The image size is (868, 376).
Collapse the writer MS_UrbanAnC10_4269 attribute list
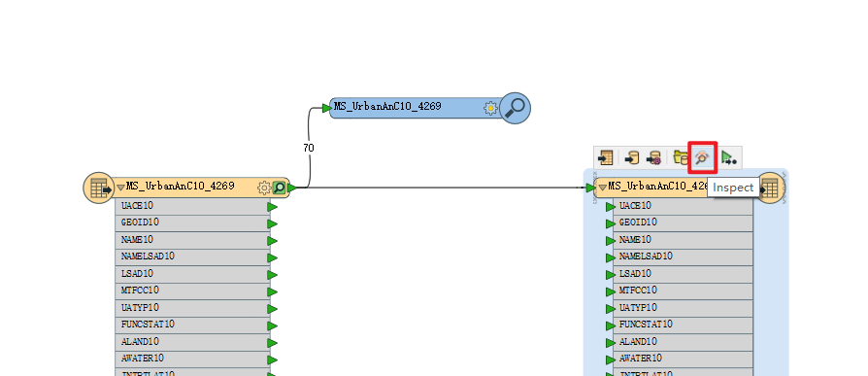tap(603, 188)
